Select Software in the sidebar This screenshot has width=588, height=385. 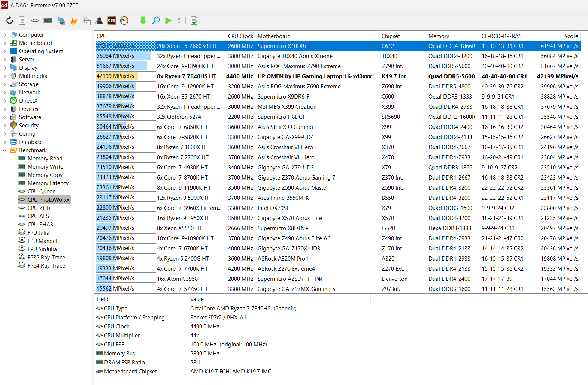pos(30,117)
